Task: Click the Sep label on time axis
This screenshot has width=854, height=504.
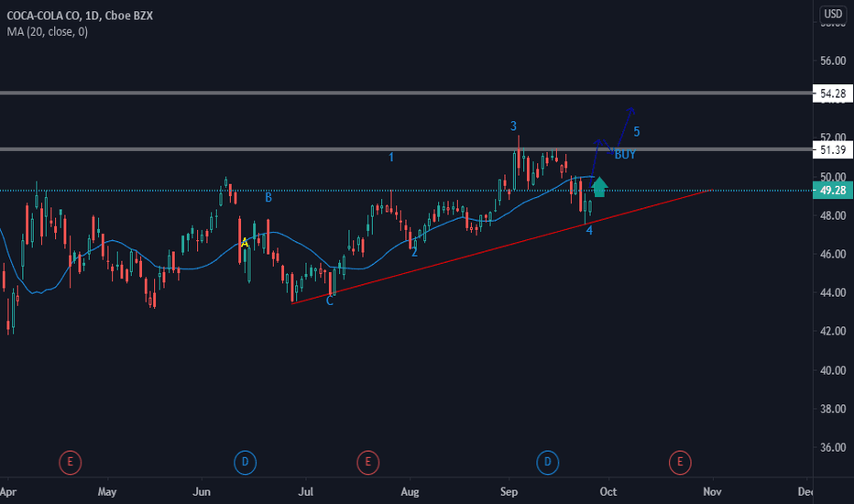Action: (x=509, y=492)
